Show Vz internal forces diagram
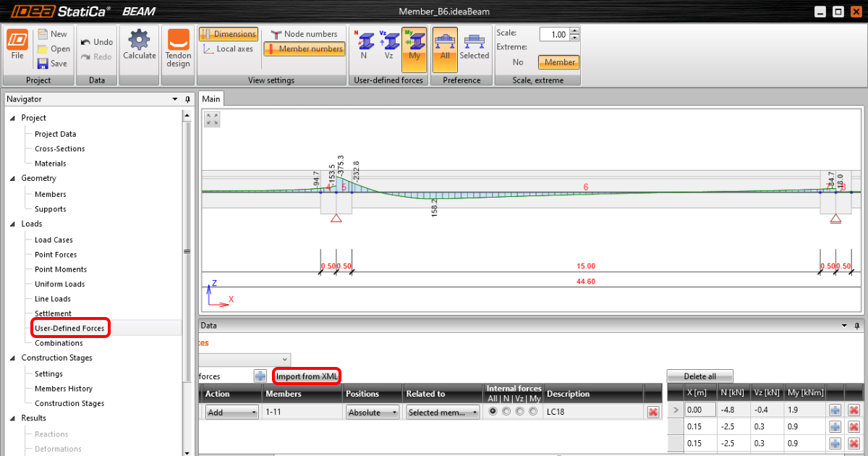 (391, 42)
